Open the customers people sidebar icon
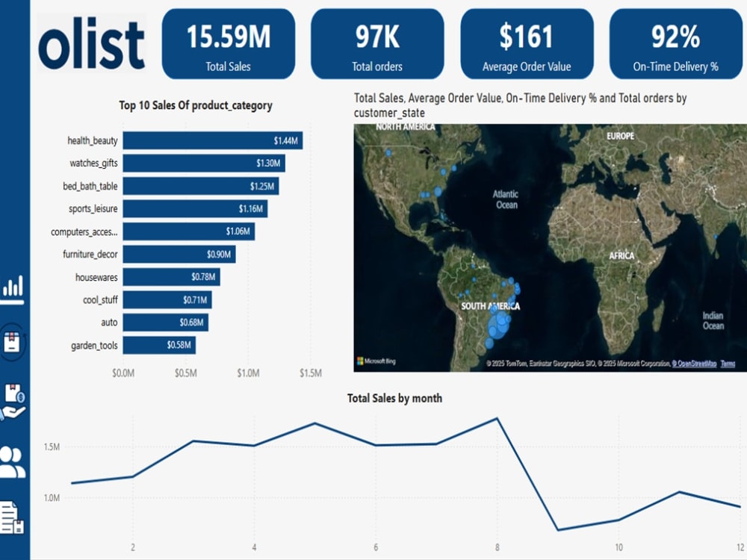747x560 pixels. 13,462
